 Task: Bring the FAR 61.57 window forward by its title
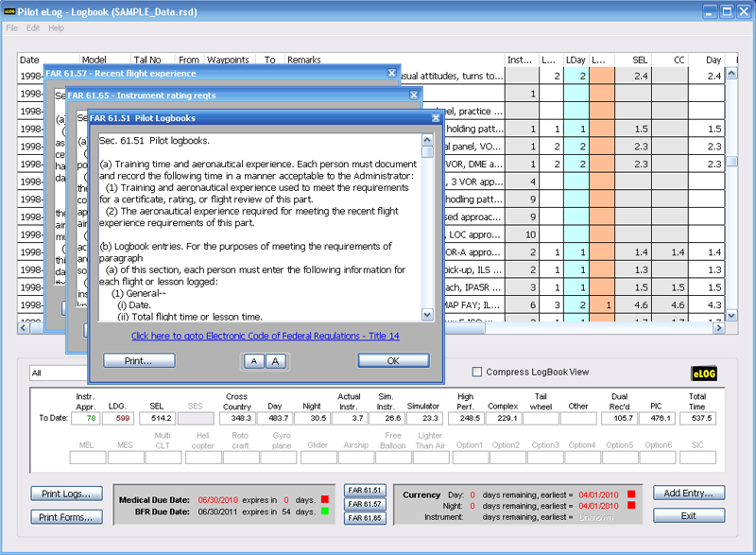coord(121,74)
